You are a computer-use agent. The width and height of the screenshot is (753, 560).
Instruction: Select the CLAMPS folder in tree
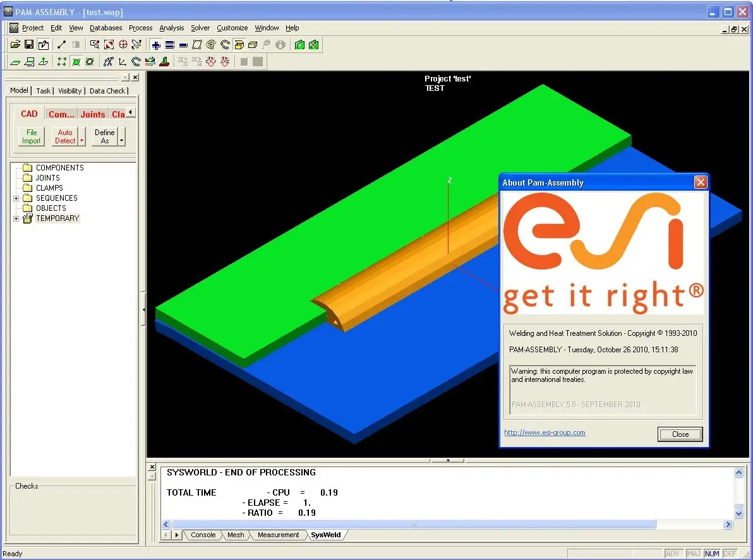pos(49,188)
